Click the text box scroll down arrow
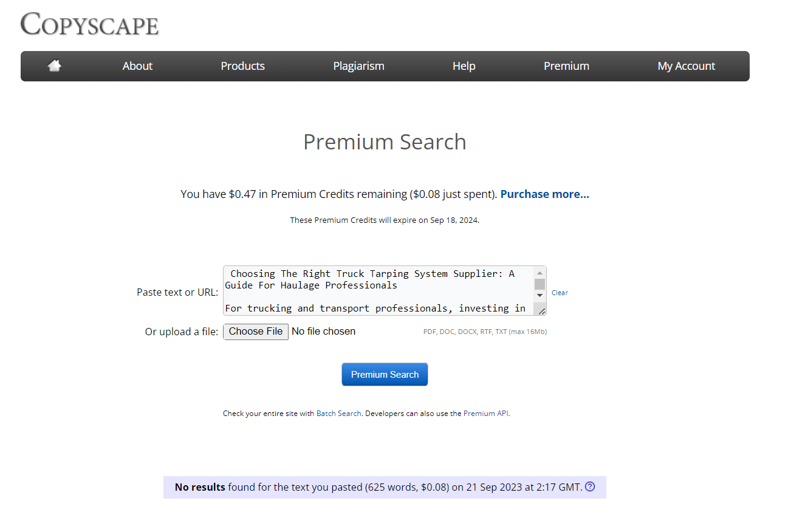 539,295
